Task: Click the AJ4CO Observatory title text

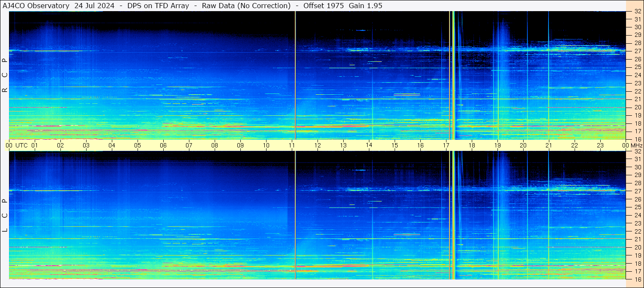Action: (x=36, y=6)
